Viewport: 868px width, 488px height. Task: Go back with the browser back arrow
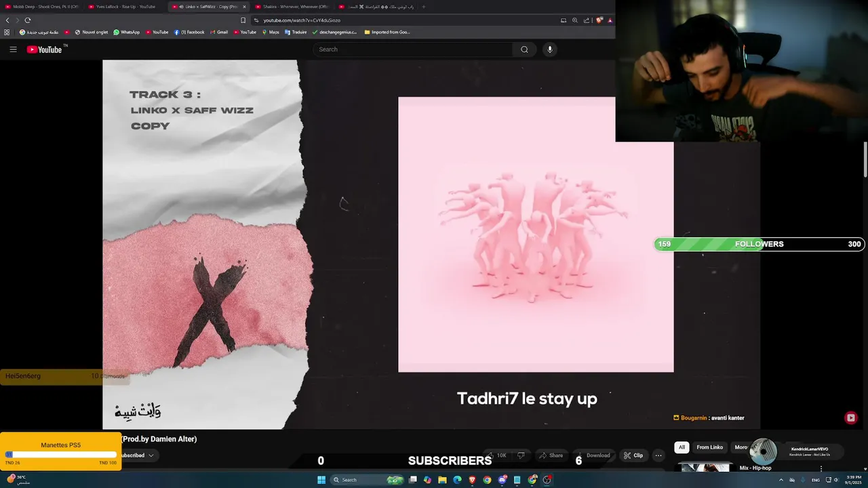click(7, 20)
